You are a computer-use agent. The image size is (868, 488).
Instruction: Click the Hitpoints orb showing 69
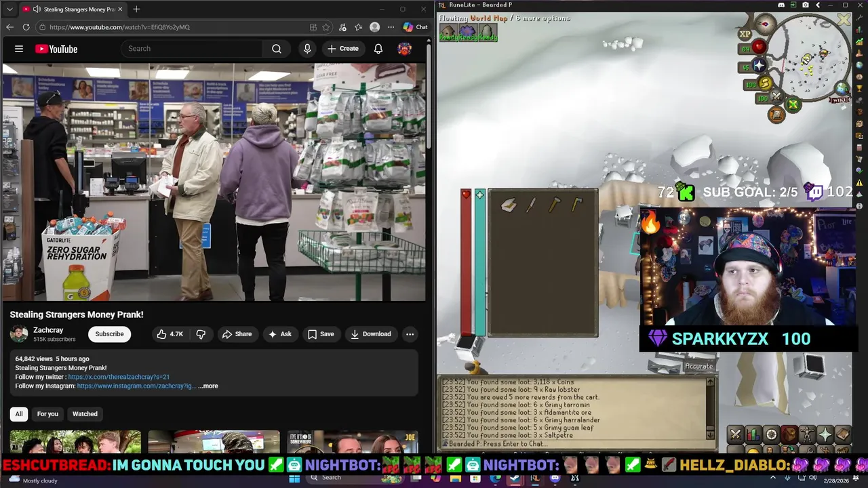click(x=754, y=47)
